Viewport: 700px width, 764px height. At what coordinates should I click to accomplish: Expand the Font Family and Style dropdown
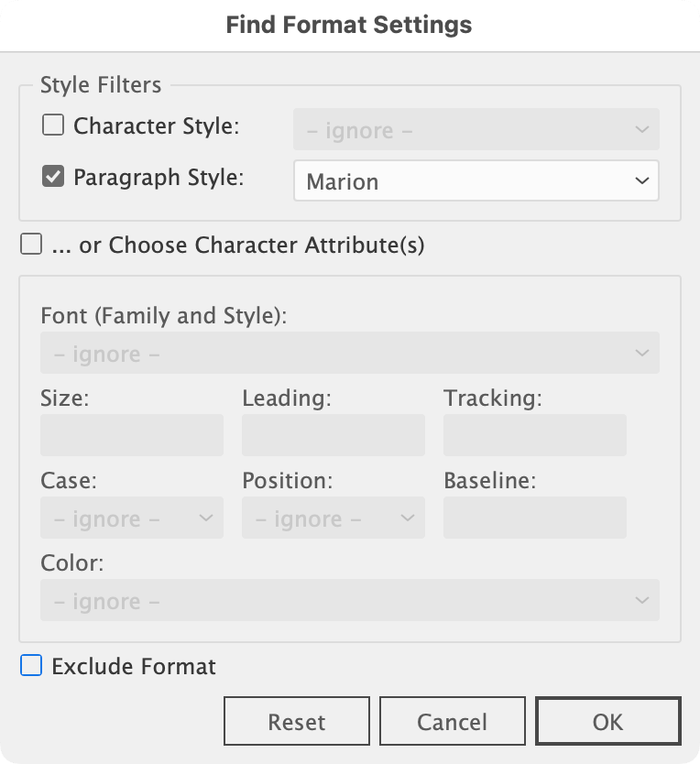tap(349, 354)
